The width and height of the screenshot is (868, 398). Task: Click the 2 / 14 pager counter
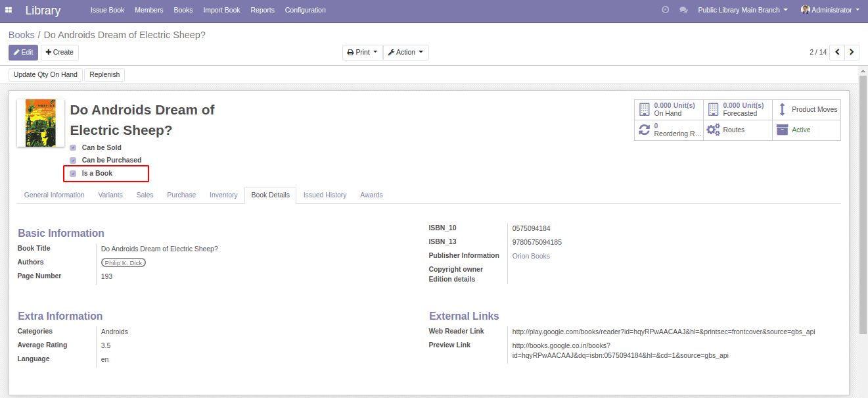818,53
